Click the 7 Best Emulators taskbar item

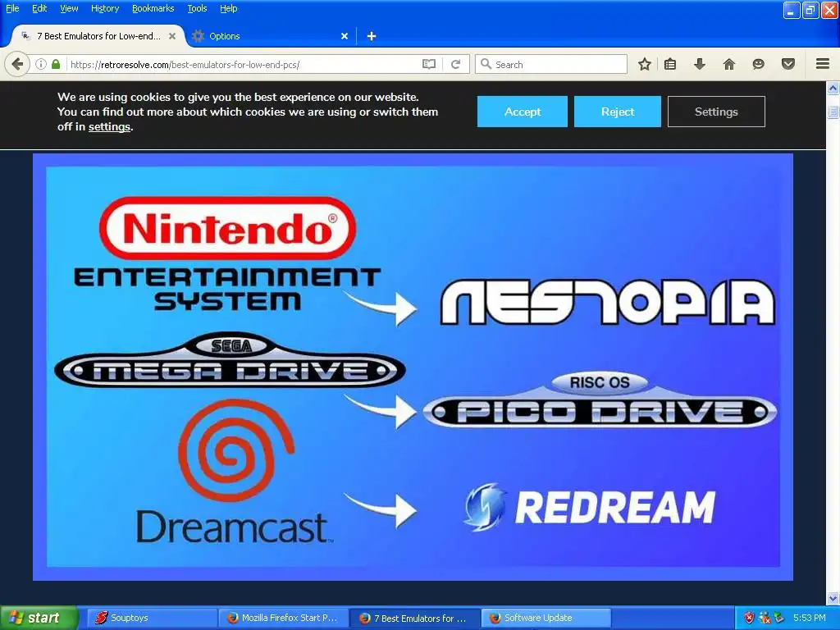pyautogui.click(x=415, y=618)
